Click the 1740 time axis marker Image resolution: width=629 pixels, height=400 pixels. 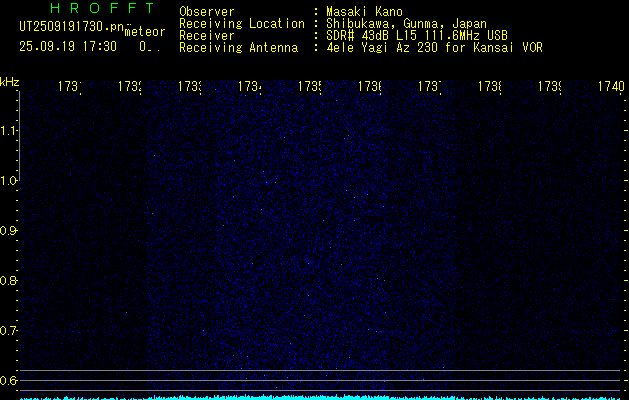pyautogui.click(x=611, y=87)
